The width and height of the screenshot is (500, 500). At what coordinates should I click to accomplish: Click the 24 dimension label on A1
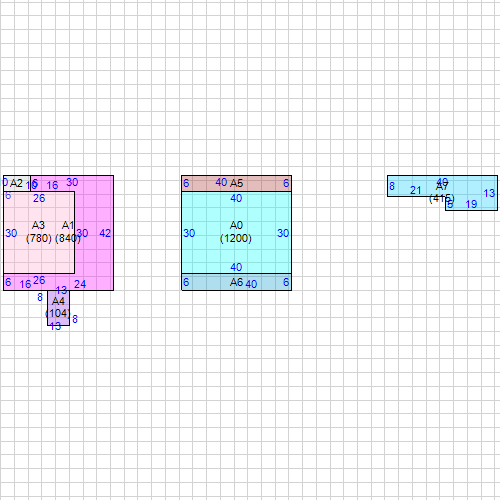80,284
